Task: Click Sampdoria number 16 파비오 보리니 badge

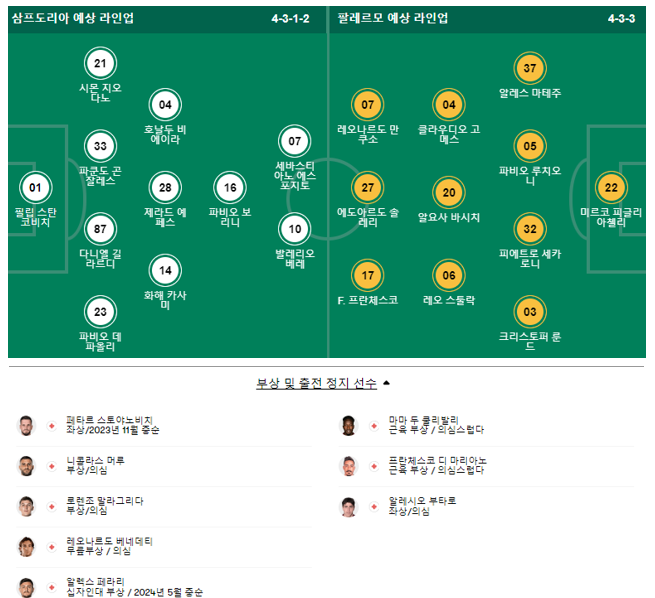Action: pos(230,188)
